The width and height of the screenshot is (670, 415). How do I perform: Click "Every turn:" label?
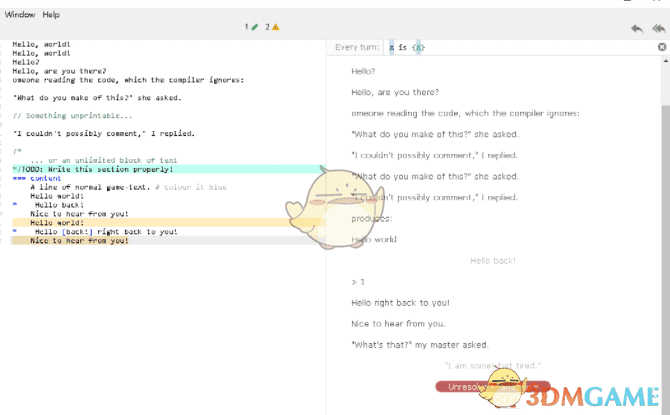coord(357,47)
